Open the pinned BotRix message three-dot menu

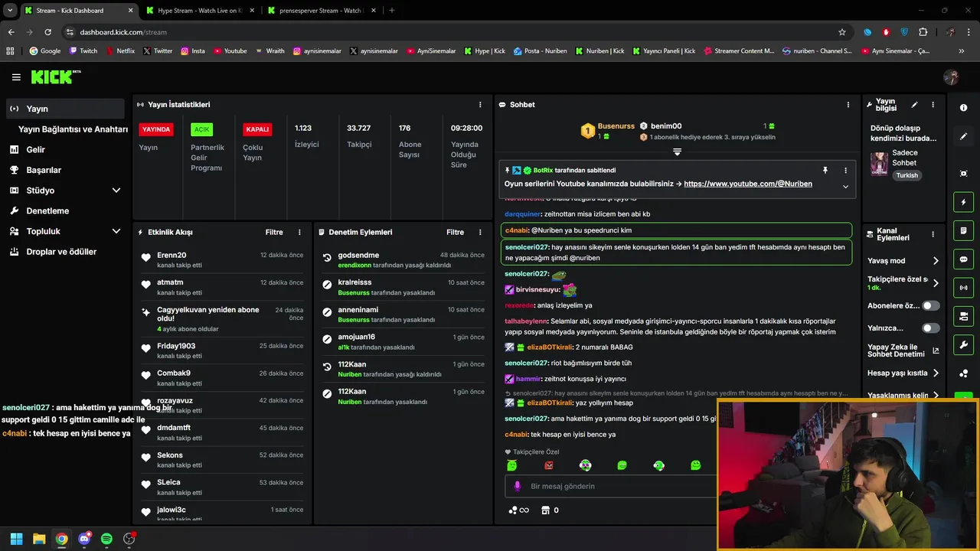(x=845, y=170)
